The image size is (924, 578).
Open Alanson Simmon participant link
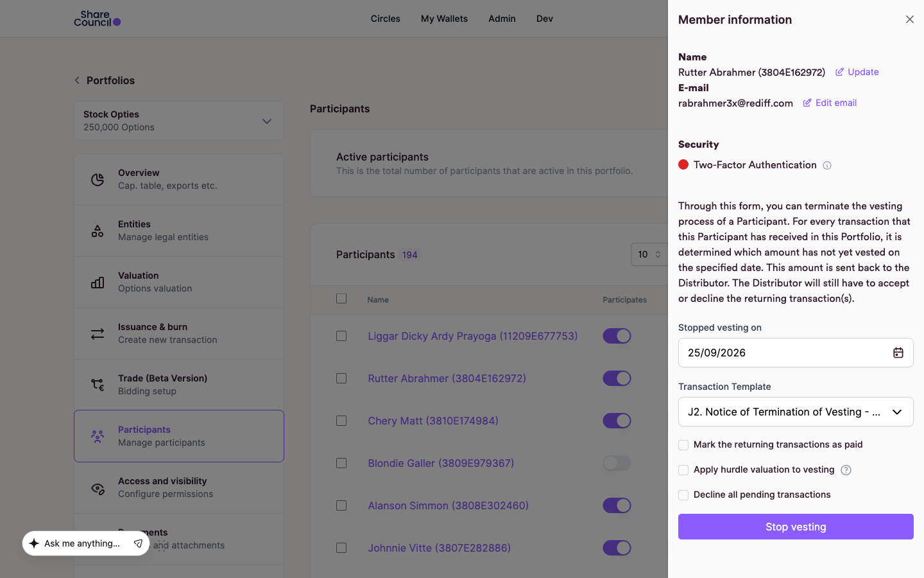tap(448, 505)
